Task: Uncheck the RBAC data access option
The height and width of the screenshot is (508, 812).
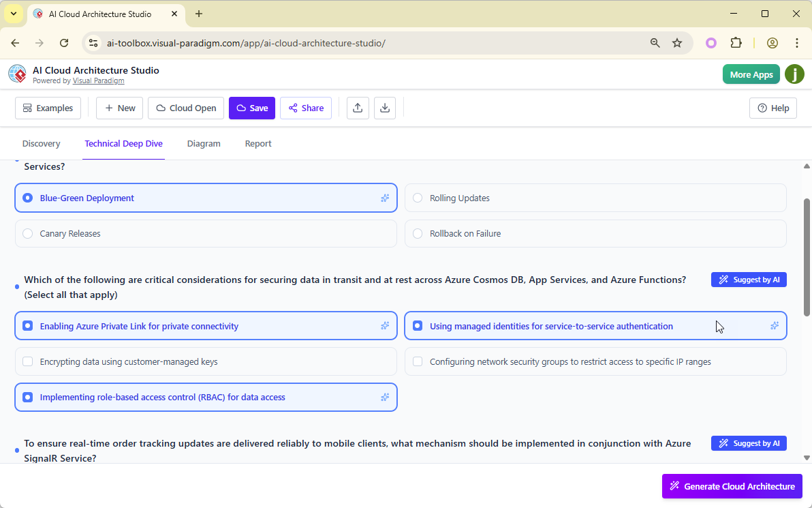Action: [x=27, y=397]
